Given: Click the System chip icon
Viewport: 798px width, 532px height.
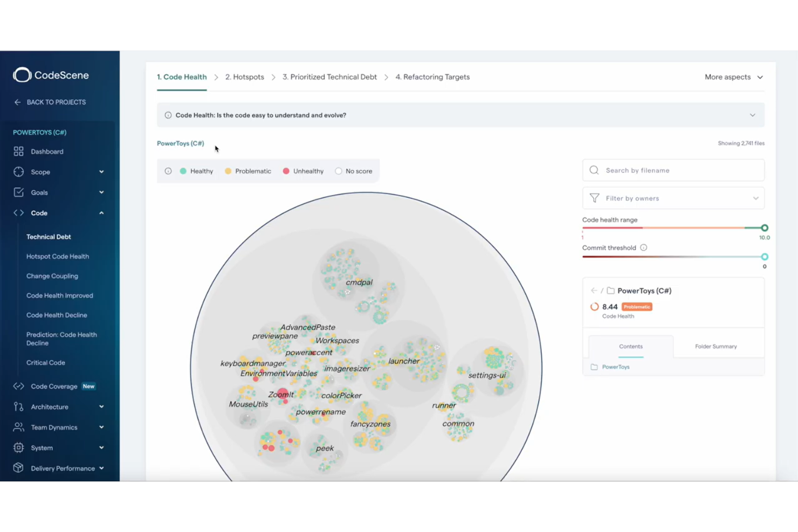Looking at the screenshot, I should [18, 448].
